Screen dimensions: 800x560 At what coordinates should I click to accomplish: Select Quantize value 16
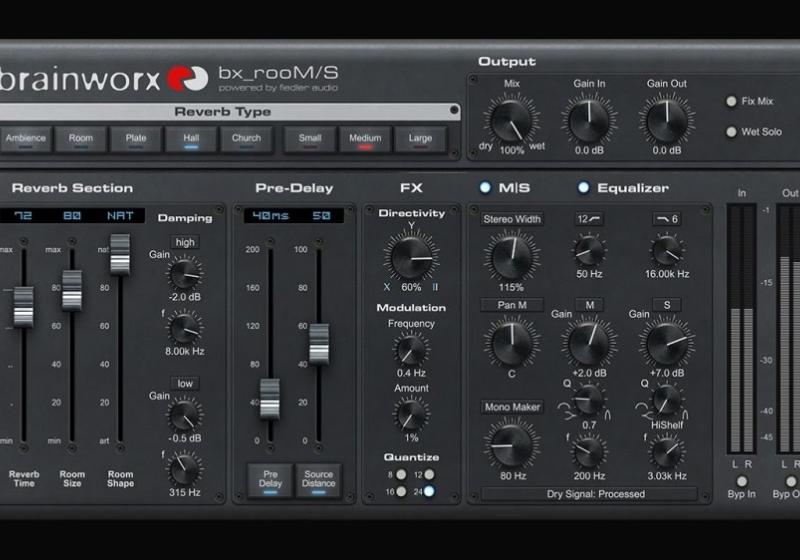[400, 491]
